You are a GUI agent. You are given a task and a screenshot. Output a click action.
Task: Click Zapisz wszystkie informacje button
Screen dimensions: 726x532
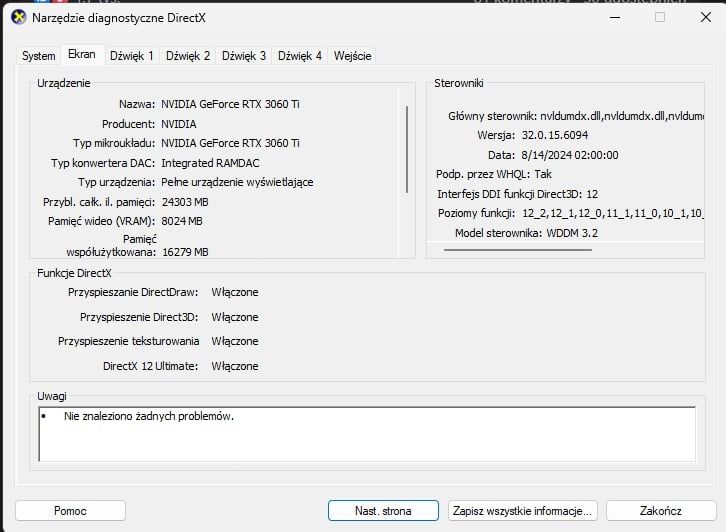[523, 511]
